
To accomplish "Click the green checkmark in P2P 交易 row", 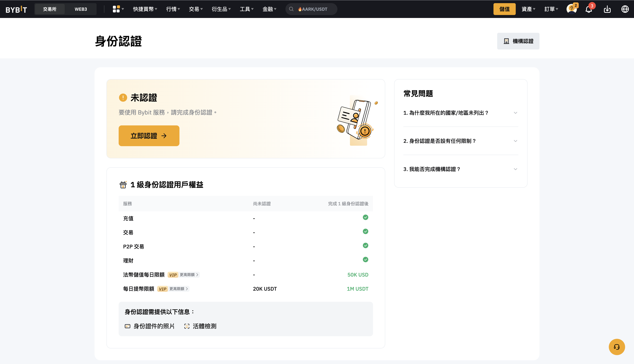I will click(366, 245).
